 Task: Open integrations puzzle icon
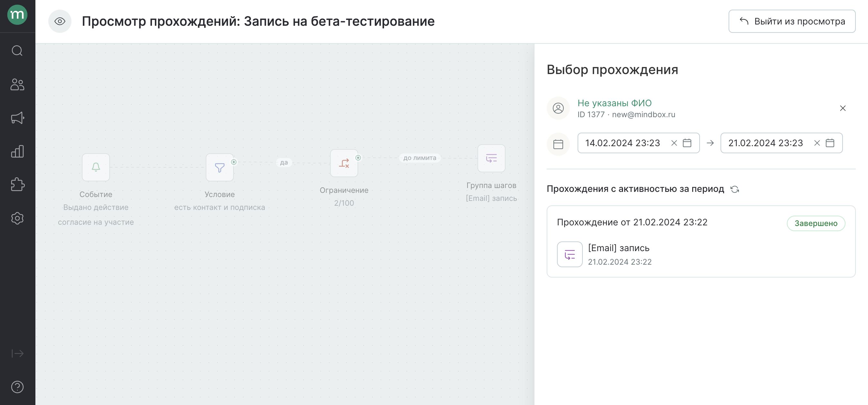17,185
